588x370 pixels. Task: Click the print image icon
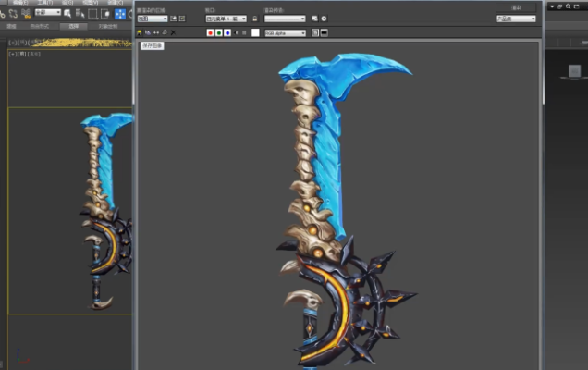[x=164, y=32]
